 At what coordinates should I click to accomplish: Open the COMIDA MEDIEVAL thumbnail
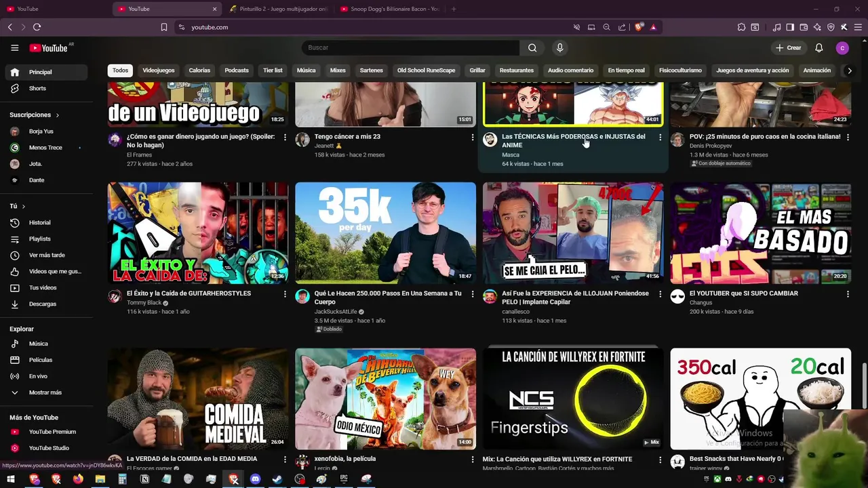198,399
